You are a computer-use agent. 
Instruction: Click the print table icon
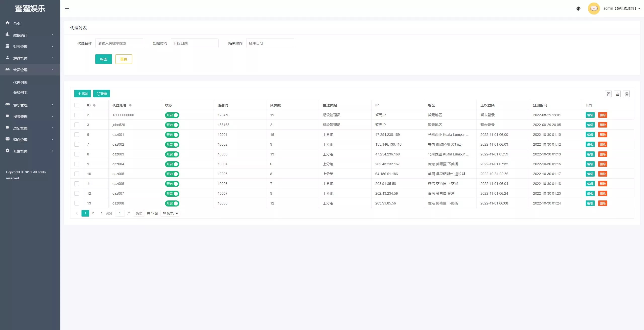coord(627,94)
